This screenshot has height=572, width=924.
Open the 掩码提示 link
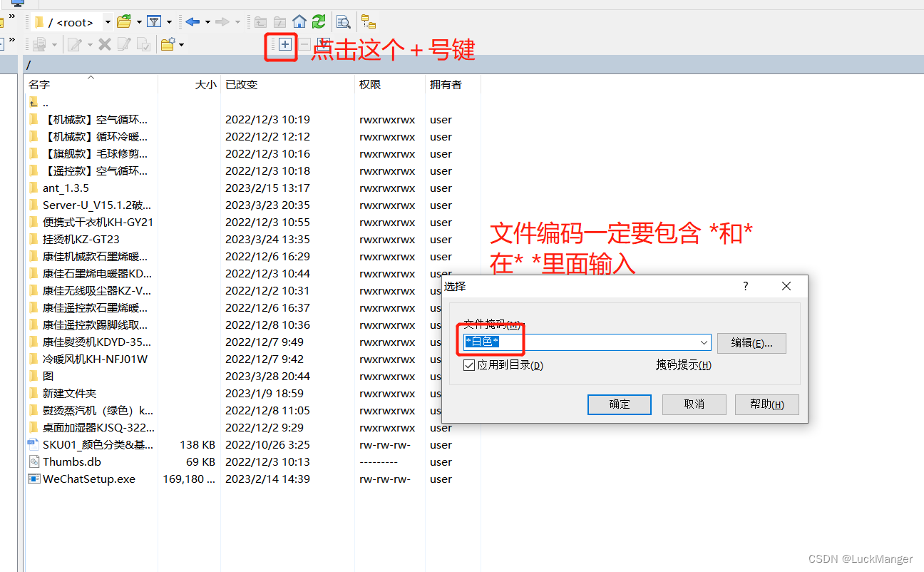684,365
